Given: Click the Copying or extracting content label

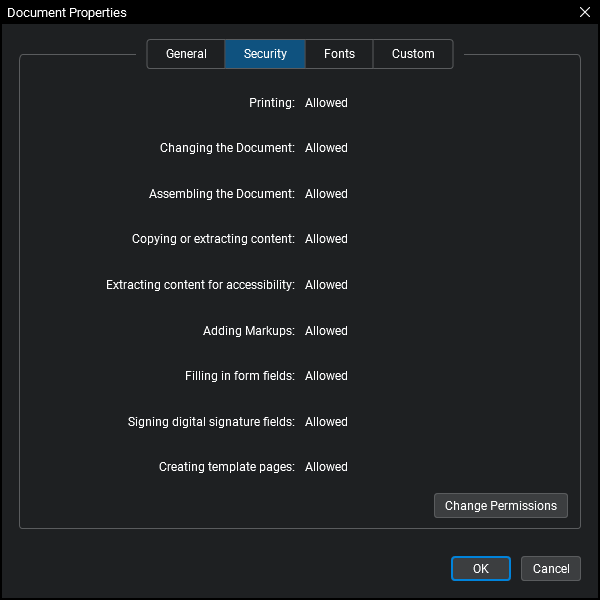Looking at the screenshot, I should pyautogui.click(x=213, y=239).
